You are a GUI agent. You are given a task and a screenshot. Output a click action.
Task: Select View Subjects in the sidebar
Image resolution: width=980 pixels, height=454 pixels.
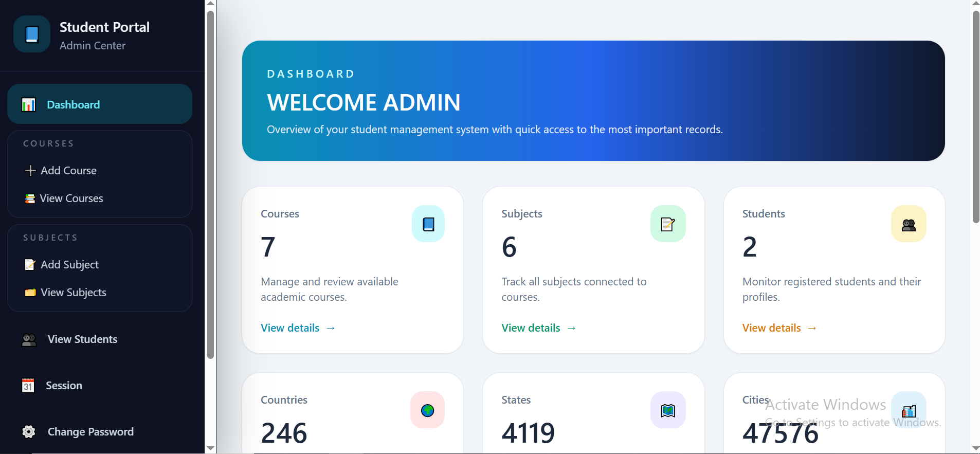click(x=100, y=293)
